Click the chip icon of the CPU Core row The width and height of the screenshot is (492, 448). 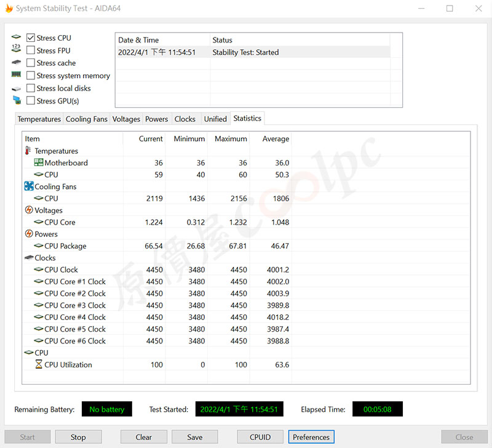39,222
